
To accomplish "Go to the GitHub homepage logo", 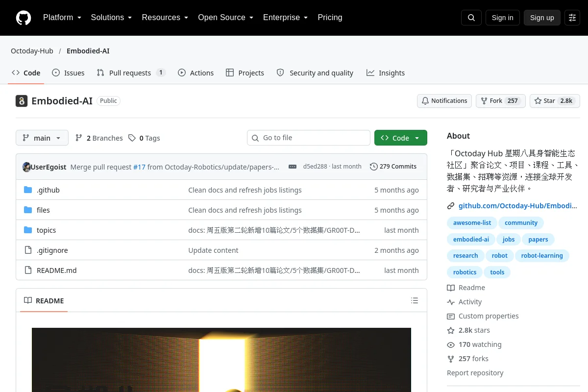I will [24, 18].
